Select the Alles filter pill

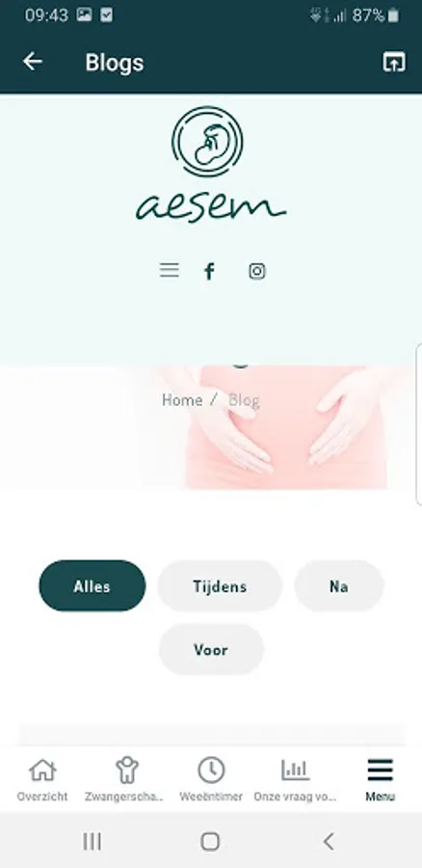coord(92,585)
